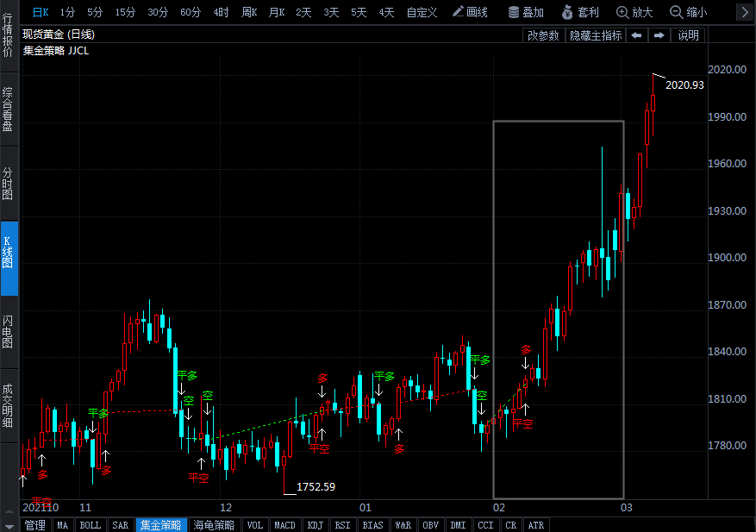756x532 pixels.
Task: Open the 闪电图 sidebar panel
Action: coord(8,332)
